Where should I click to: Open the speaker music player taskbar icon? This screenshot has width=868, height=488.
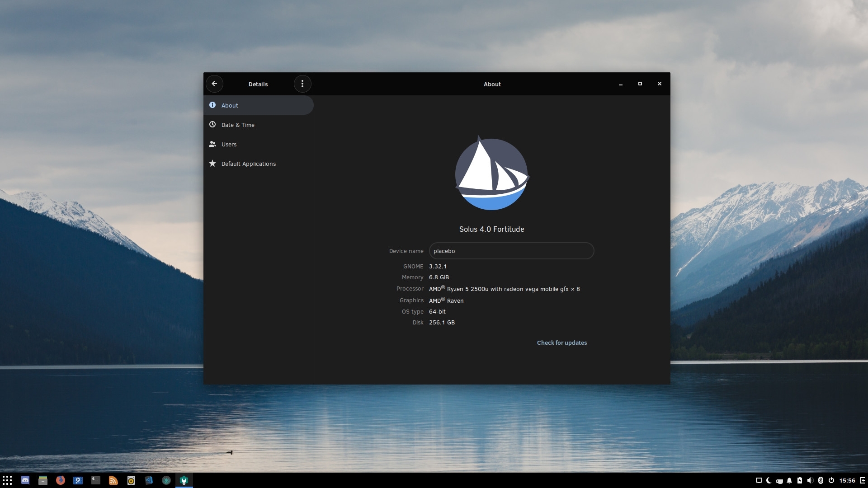(x=131, y=480)
